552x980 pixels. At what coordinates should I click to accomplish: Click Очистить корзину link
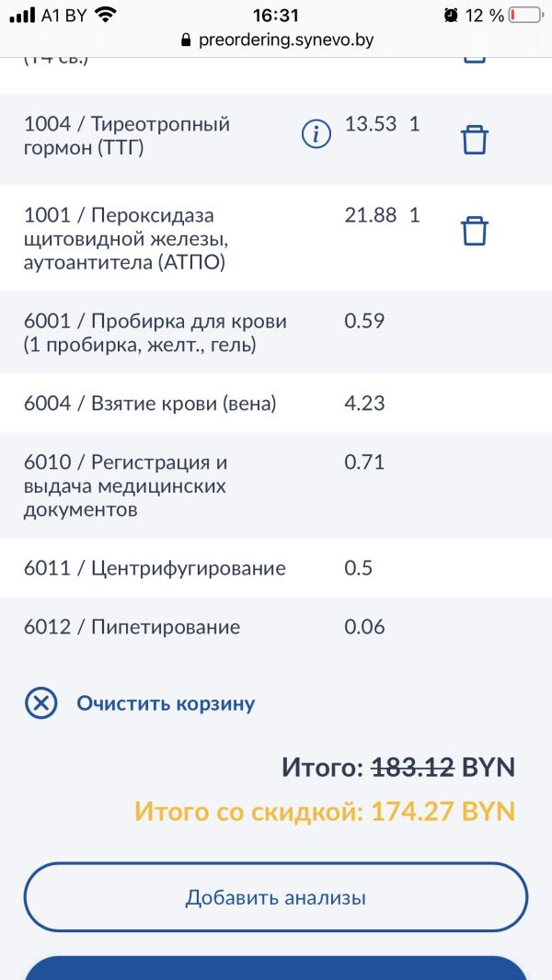click(166, 703)
